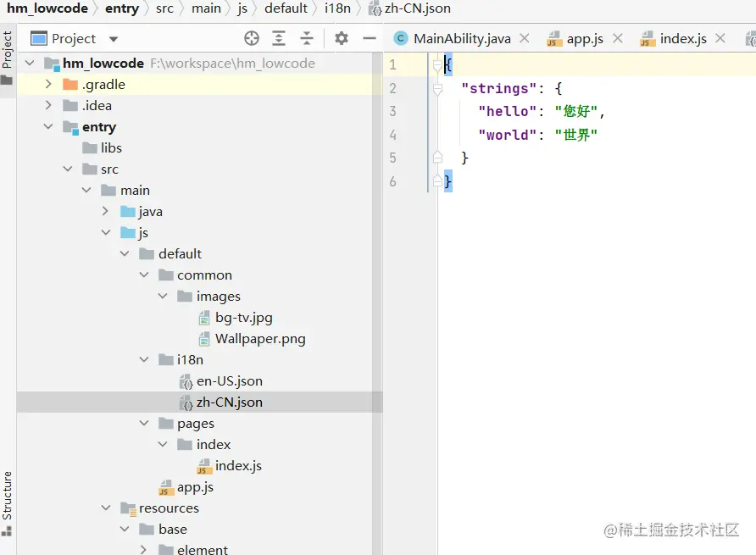Click the entry module folder icon
Screen dimensions: 756x555
[x=70, y=127]
